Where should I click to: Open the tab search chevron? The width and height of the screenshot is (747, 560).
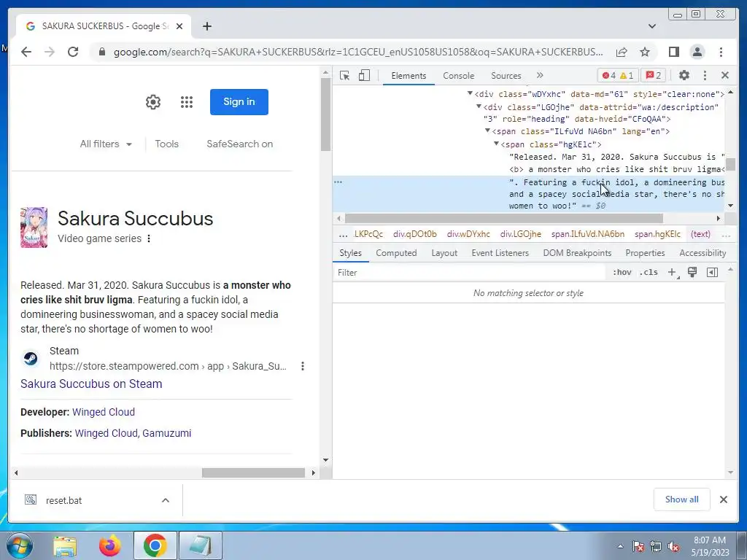652,26
